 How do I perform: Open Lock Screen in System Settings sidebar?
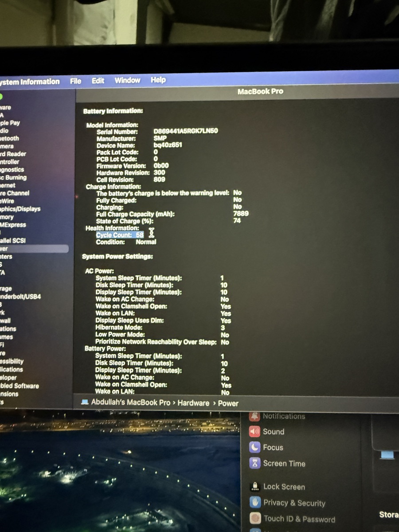tap(284, 486)
